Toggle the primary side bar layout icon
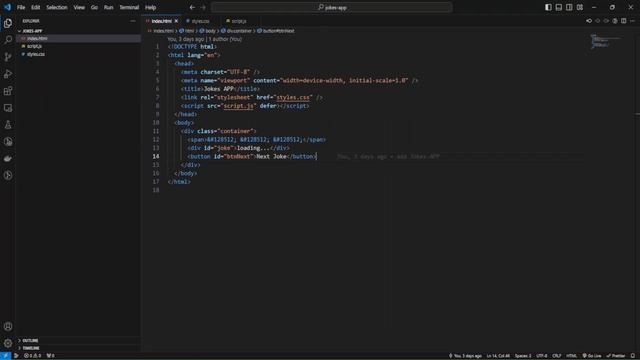640x360 pixels. pyautogui.click(x=548, y=7)
